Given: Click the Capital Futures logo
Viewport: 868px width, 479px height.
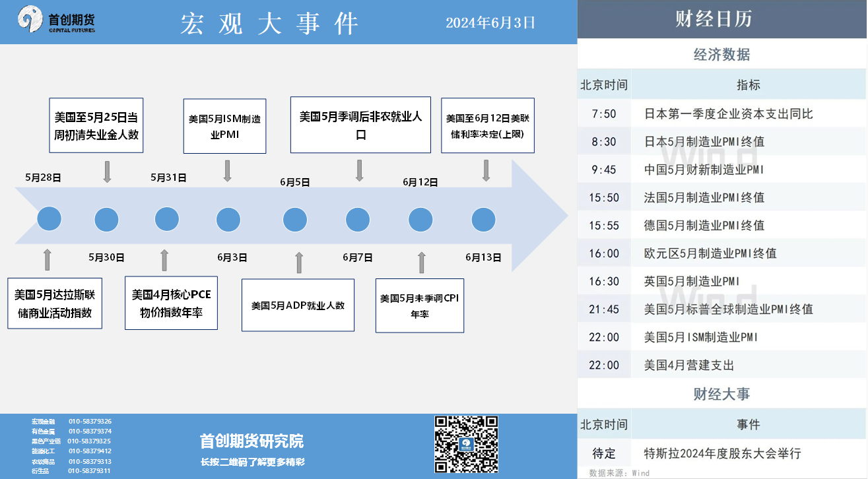Looking at the screenshot, I should click(x=56, y=21).
